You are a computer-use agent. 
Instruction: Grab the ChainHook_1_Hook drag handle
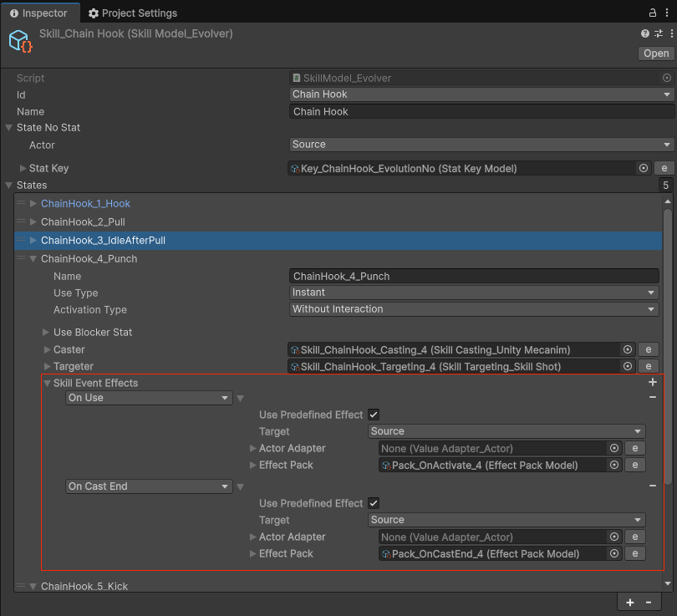pos(21,203)
